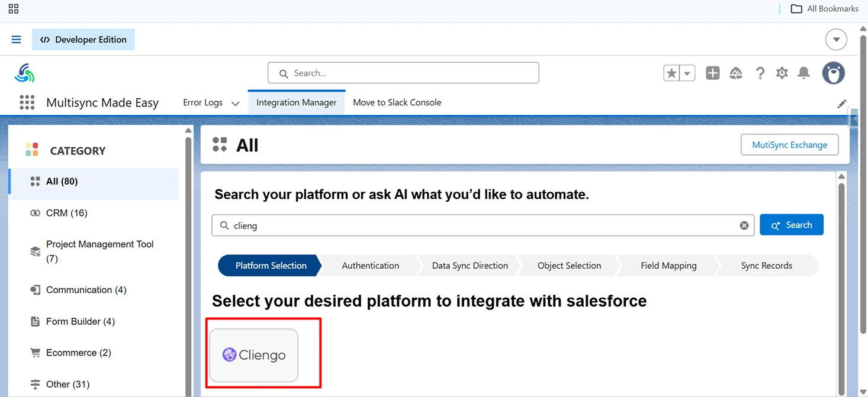Viewport: 868px width, 397px height.
Task: Click the Salesforce org logo
Action: pos(25,73)
